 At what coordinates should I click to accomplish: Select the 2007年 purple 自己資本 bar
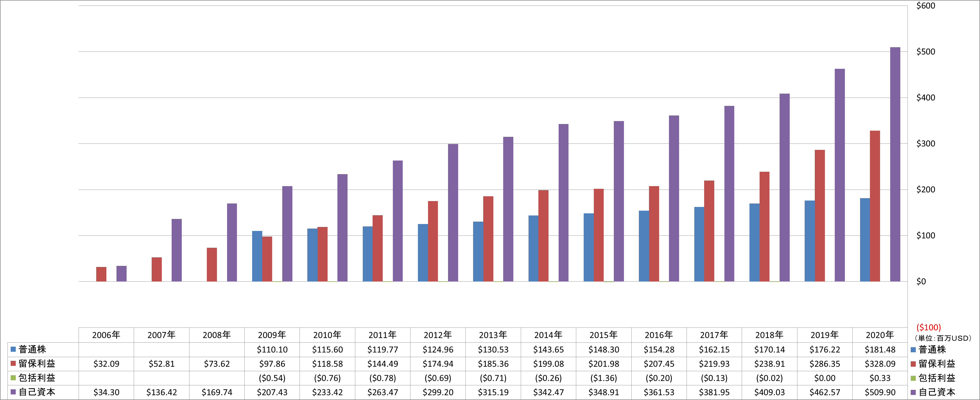click(176, 250)
